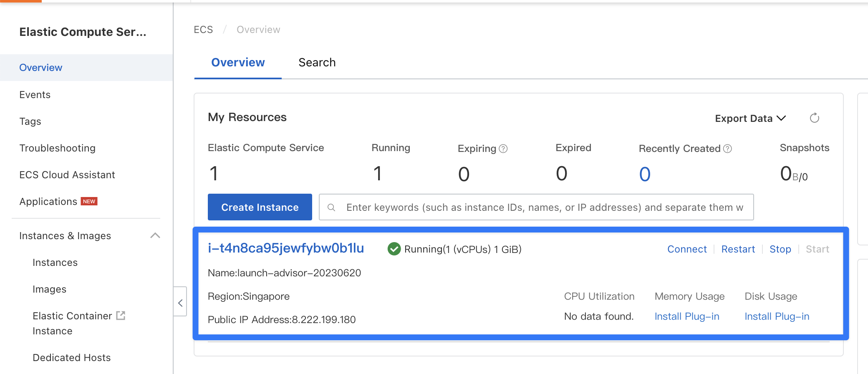Click the help icon beside Recently Created
Viewport: 868px width, 374px height.
tap(727, 149)
